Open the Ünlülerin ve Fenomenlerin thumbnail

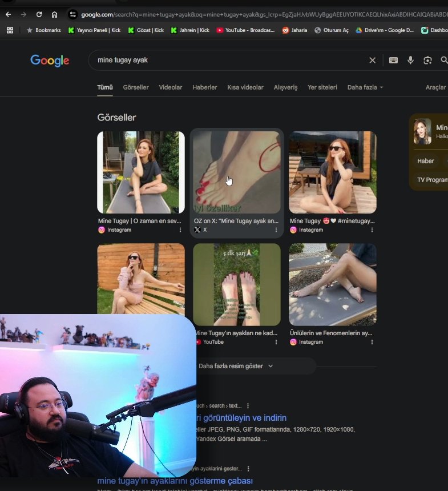pos(333,284)
